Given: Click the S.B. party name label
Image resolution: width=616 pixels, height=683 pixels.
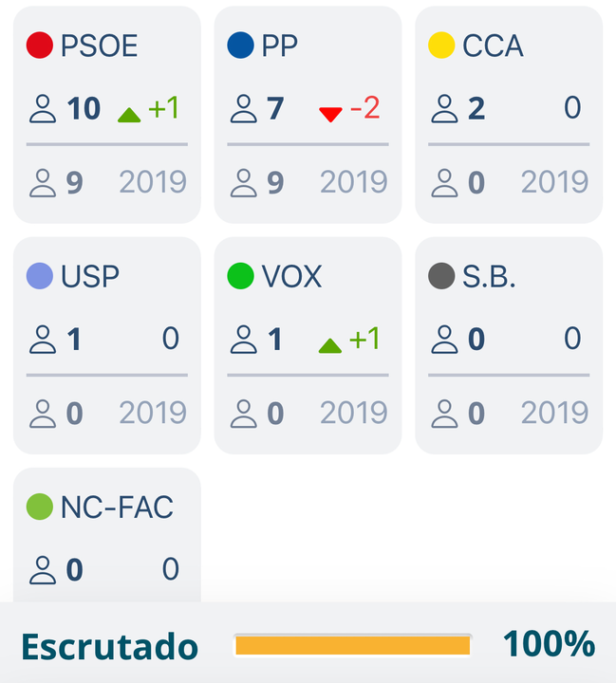Looking at the screenshot, I should coord(489,276).
